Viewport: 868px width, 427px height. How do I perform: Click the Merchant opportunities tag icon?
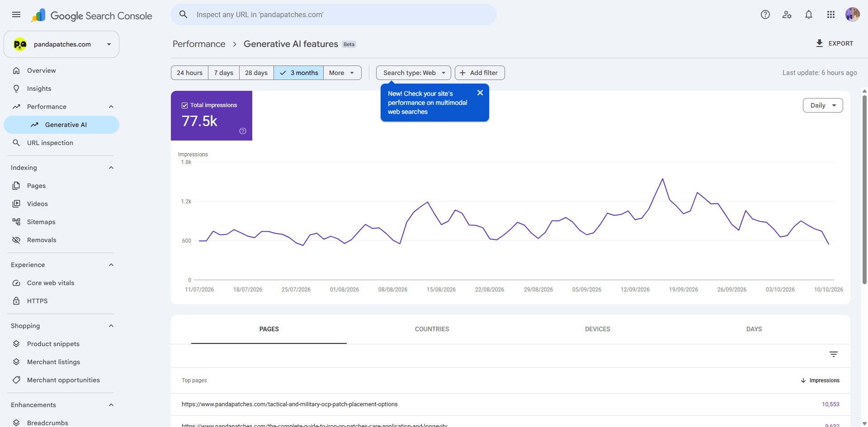pos(16,380)
